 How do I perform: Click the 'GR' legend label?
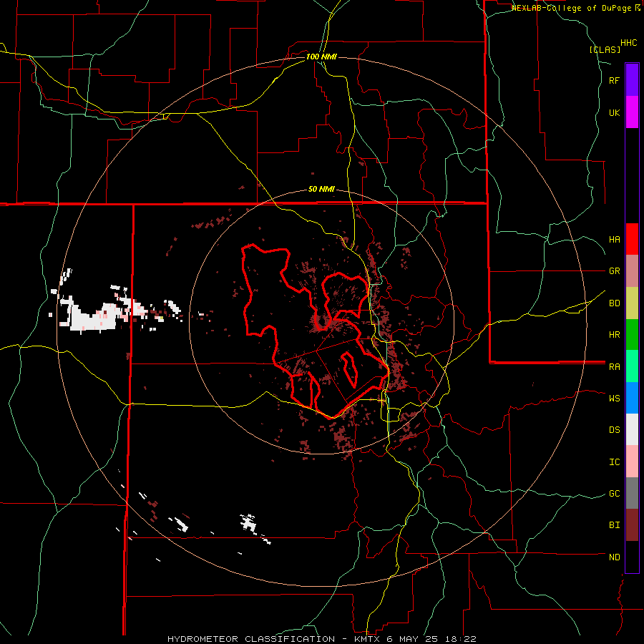point(615,271)
